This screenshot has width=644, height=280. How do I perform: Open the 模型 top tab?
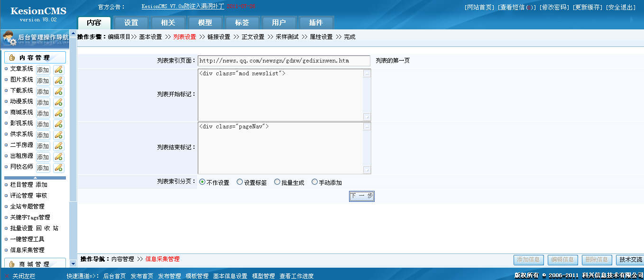point(205,23)
